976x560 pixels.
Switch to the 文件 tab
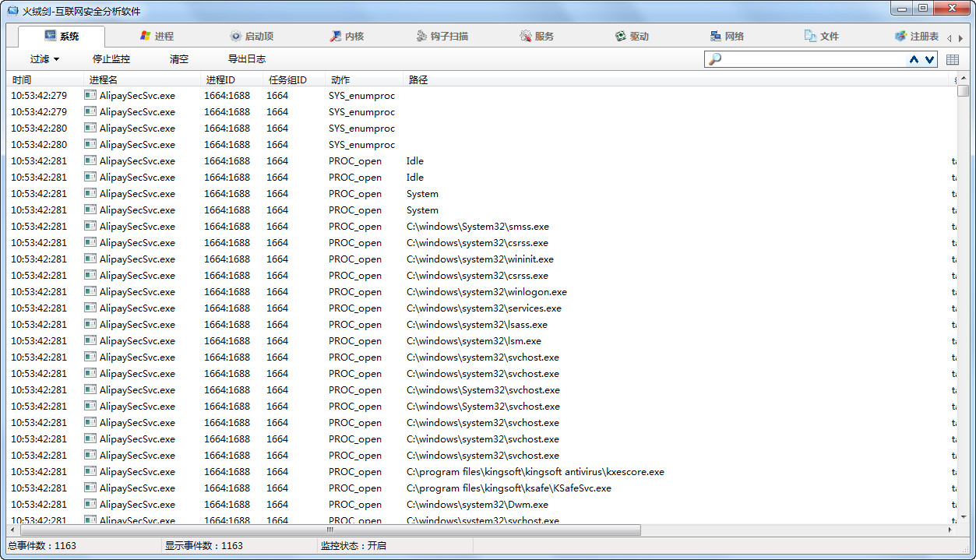click(x=822, y=36)
